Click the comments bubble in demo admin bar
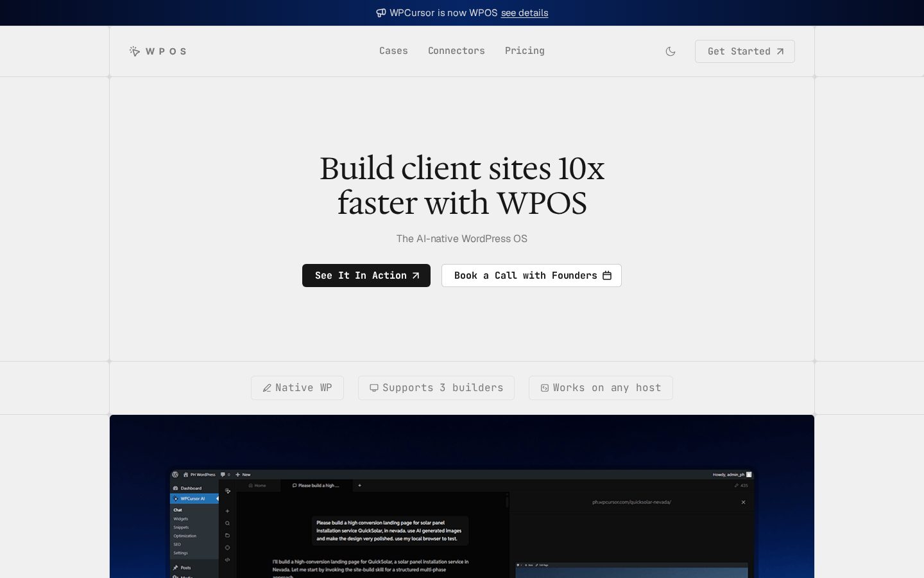The image size is (924, 578). click(225, 475)
